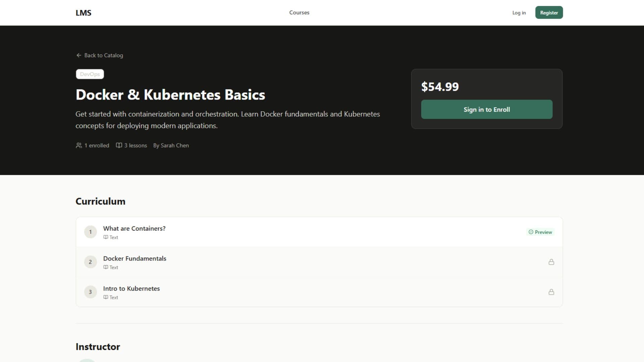Go Back to Catalog
644x362 pixels.
click(100, 55)
